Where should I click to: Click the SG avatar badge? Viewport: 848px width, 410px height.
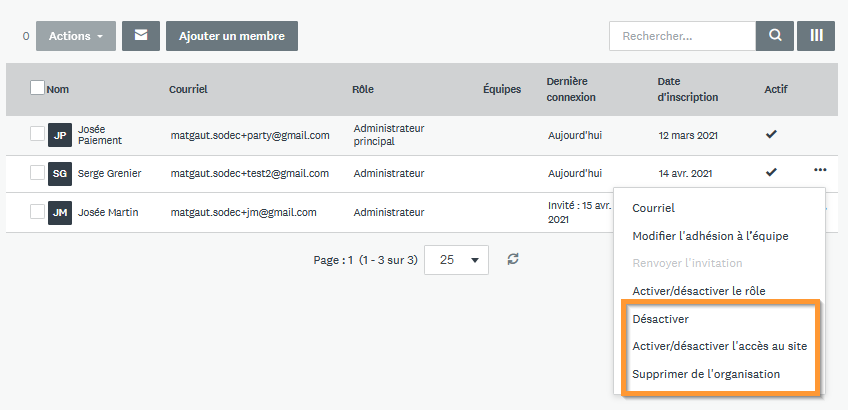click(x=60, y=173)
